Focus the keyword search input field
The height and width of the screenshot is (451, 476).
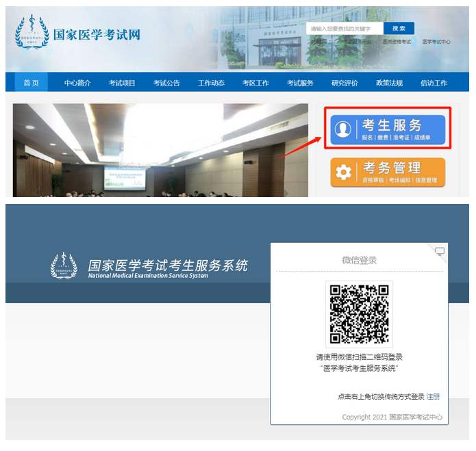[x=345, y=29]
